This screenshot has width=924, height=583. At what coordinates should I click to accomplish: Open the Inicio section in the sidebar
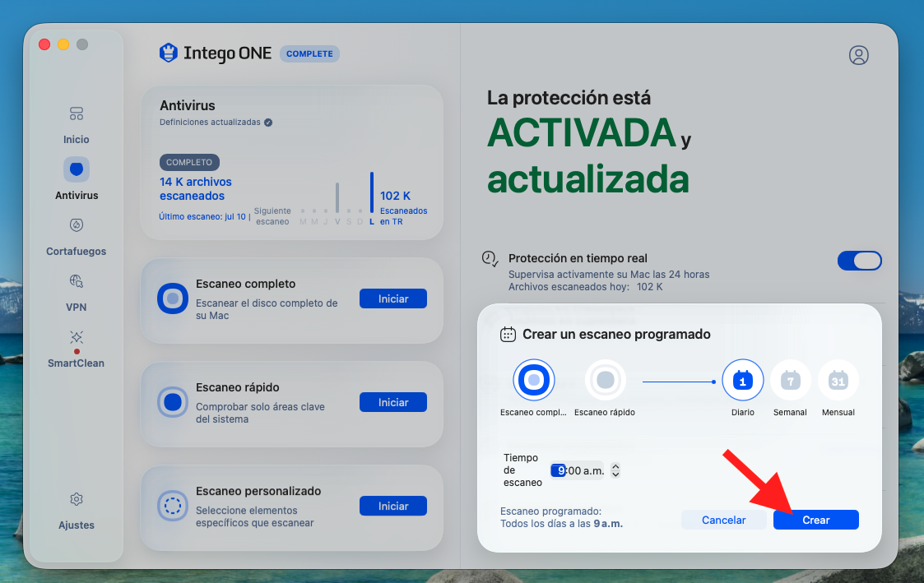coord(76,124)
